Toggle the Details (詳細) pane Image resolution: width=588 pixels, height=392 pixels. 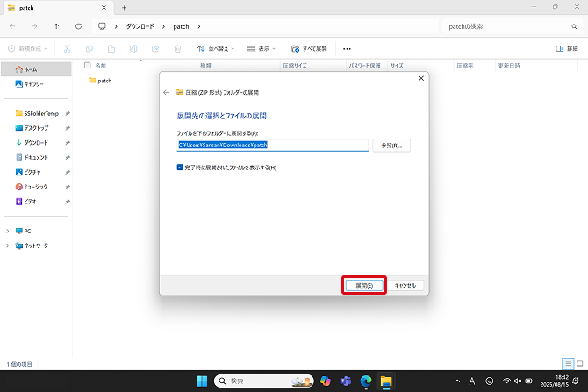[567, 49]
